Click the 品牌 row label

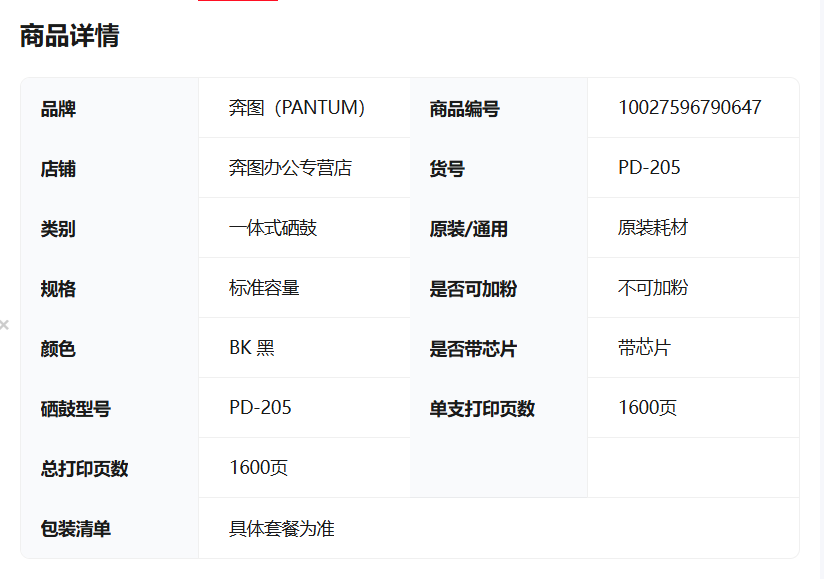click(58, 109)
